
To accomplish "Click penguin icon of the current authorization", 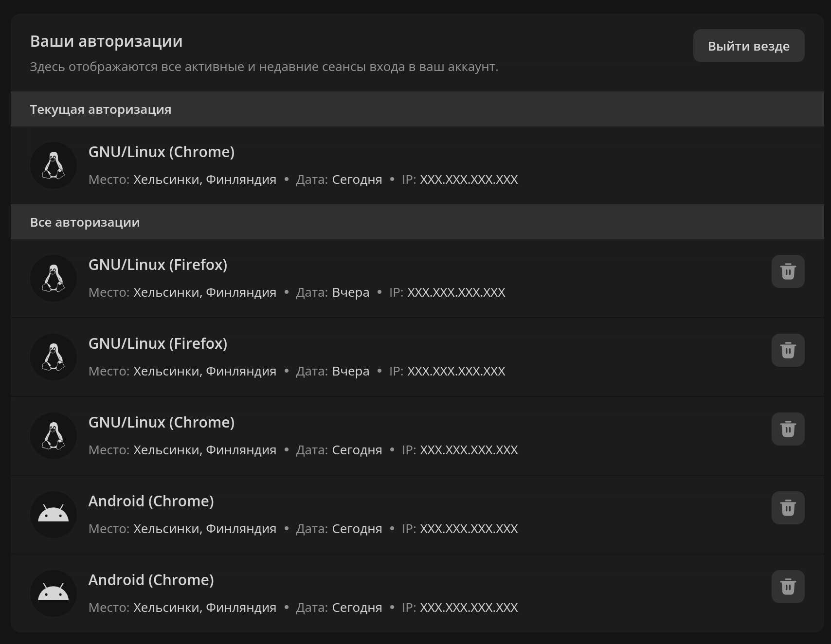I will [54, 165].
